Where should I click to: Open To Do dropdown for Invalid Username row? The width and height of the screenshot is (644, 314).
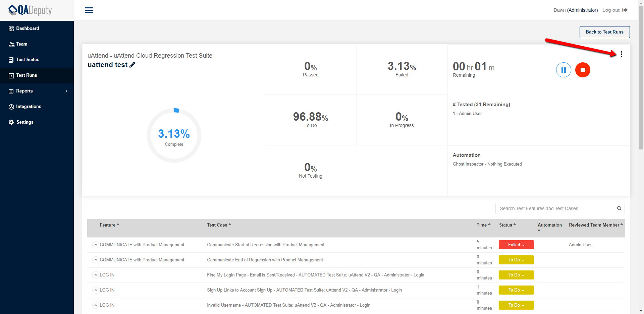[516, 305]
